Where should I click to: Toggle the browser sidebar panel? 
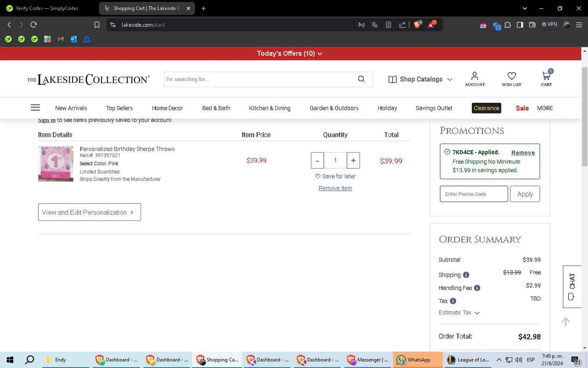pos(520,25)
